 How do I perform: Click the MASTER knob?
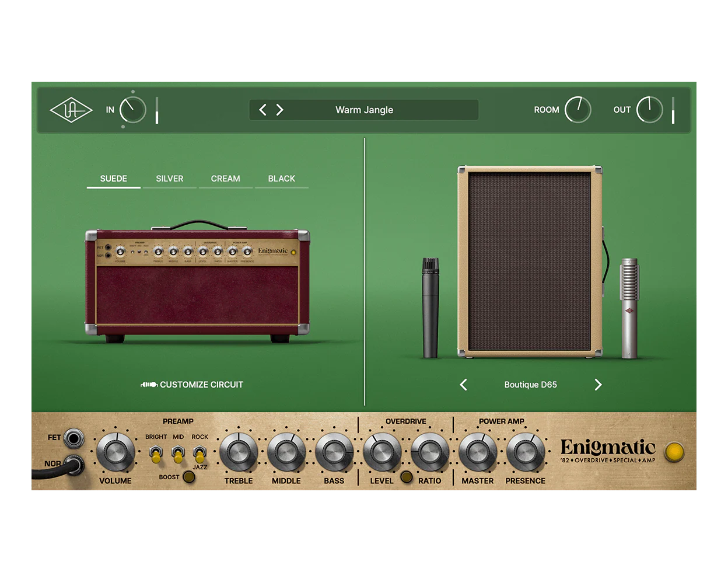(478, 452)
